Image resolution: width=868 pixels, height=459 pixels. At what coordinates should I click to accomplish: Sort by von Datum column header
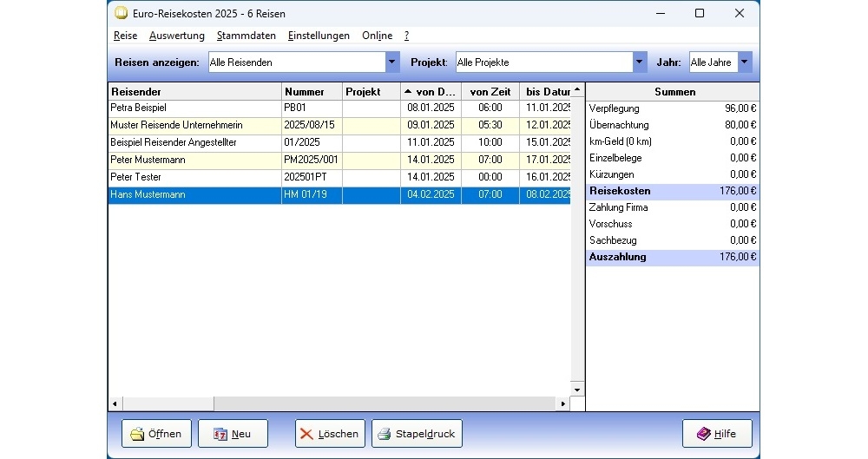[x=431, y=92]
